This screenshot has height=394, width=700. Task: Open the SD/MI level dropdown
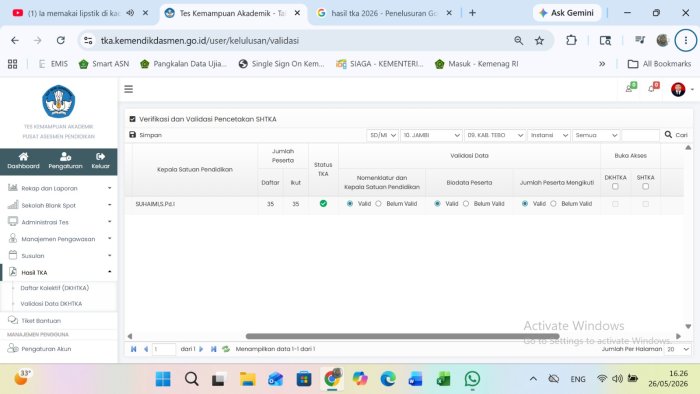pyautogui.click(x=382, y=135)
